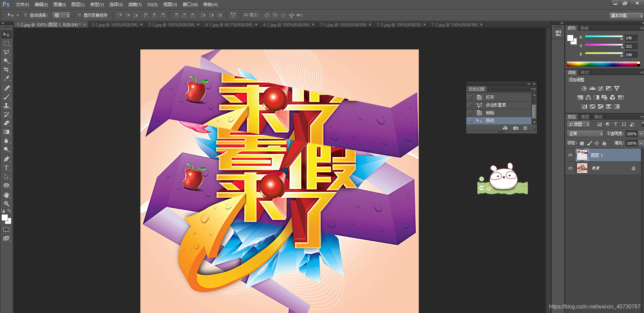This screenshot has height=313, width=644.
Task: Select the Crop tool
Action: [x=6, y=70]
